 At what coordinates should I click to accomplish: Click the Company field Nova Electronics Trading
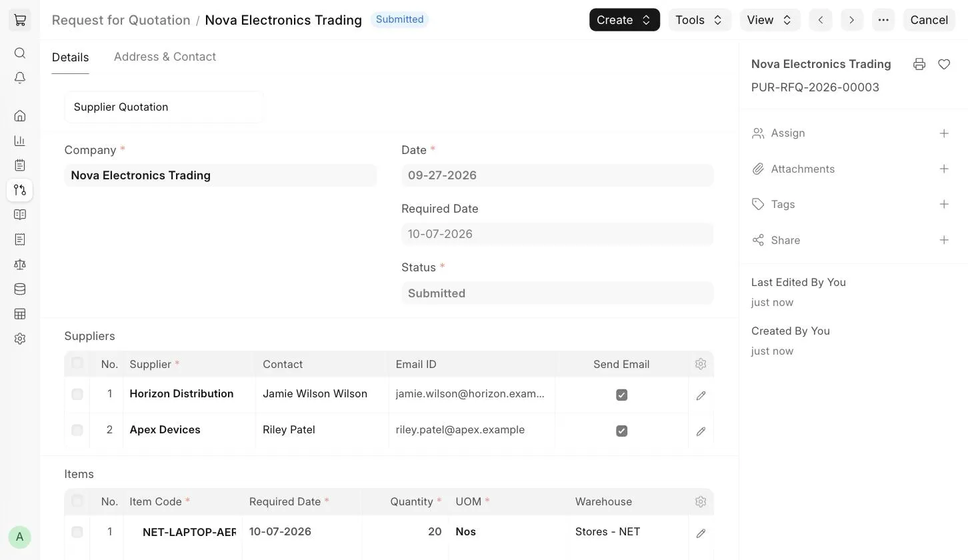(x=221, y=175)
